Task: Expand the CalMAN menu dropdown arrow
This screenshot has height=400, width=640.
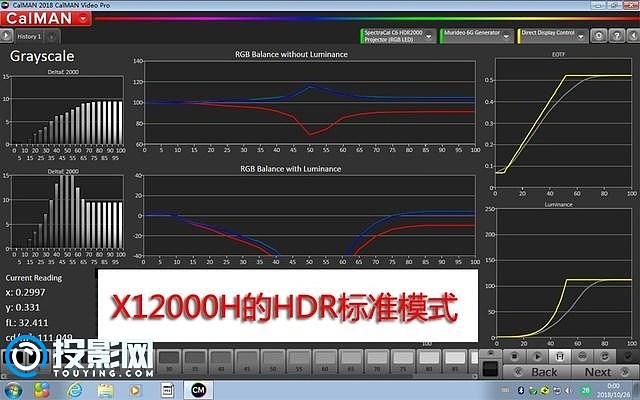Action: click(x=83, y=19)
